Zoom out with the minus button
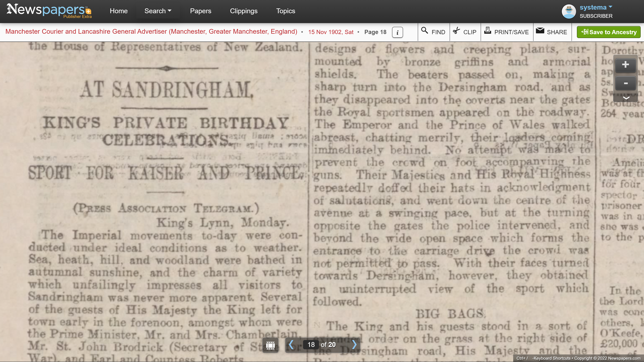The image size is (644, 362). click(x=625, y=83)
